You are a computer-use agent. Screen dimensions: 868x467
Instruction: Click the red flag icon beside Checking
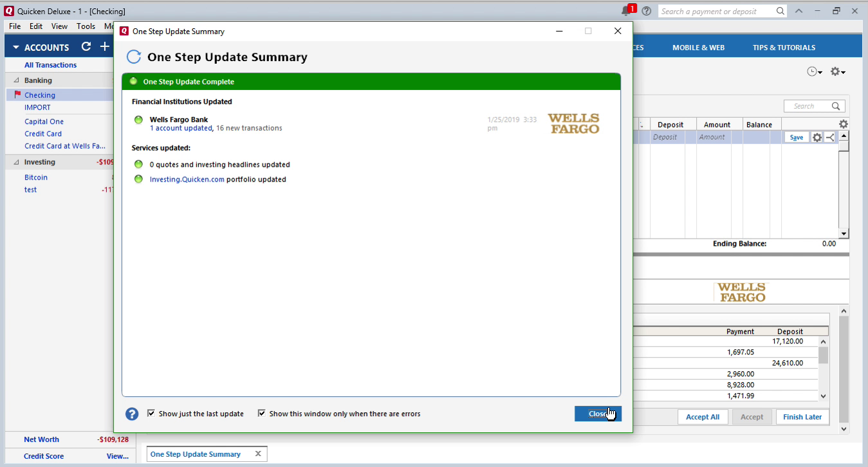(17, 95)
